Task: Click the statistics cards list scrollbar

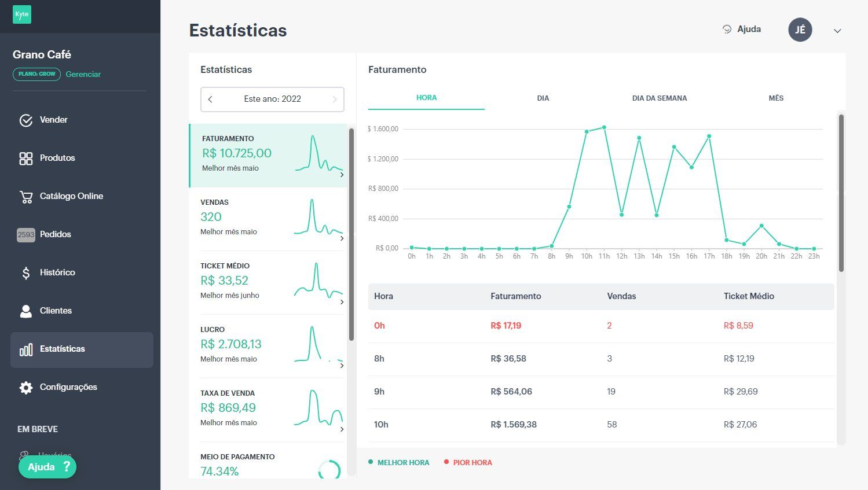Action: [351, 234]
